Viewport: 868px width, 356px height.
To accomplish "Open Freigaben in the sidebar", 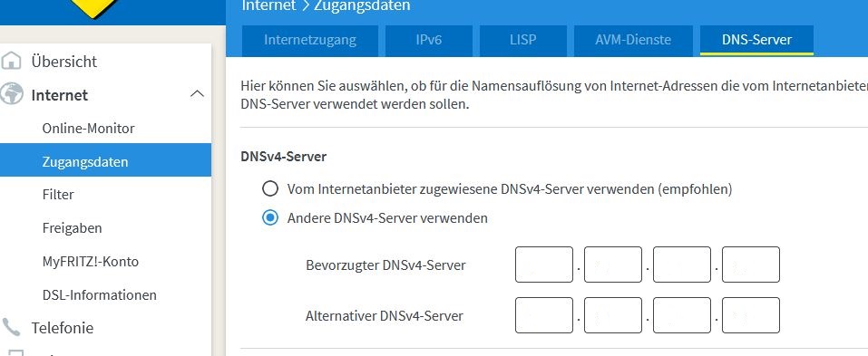I will 72,227.
